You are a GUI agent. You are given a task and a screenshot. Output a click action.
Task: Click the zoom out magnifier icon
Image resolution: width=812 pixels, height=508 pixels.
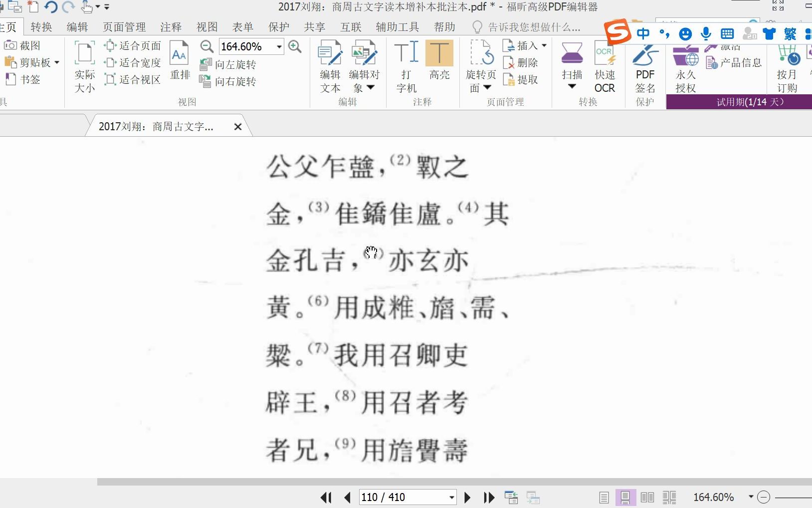[x=207, y=46]
